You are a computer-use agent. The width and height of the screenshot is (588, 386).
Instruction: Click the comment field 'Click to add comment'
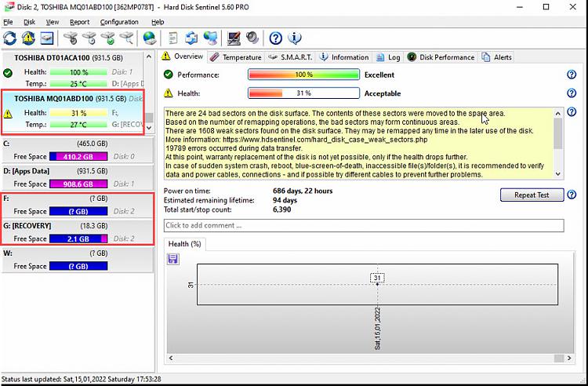364,225
